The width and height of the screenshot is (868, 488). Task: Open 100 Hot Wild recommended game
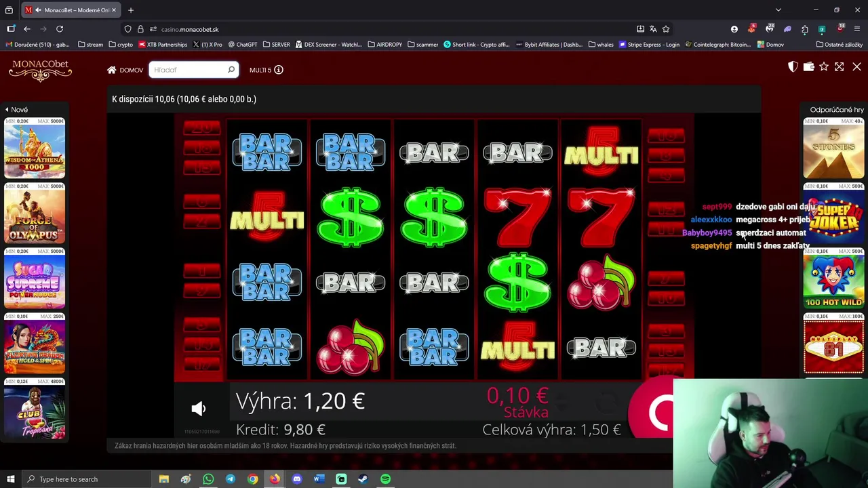click(x=833, y=279)
